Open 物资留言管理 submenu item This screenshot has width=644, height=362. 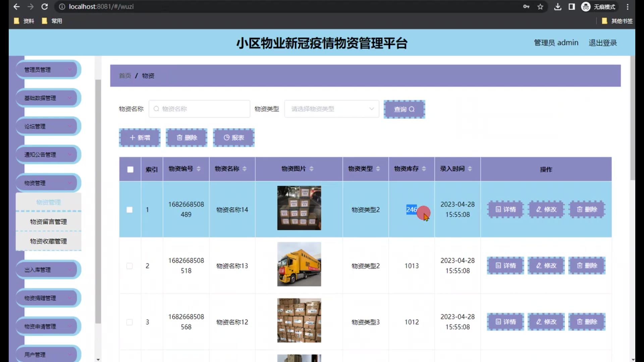point(48,222)
